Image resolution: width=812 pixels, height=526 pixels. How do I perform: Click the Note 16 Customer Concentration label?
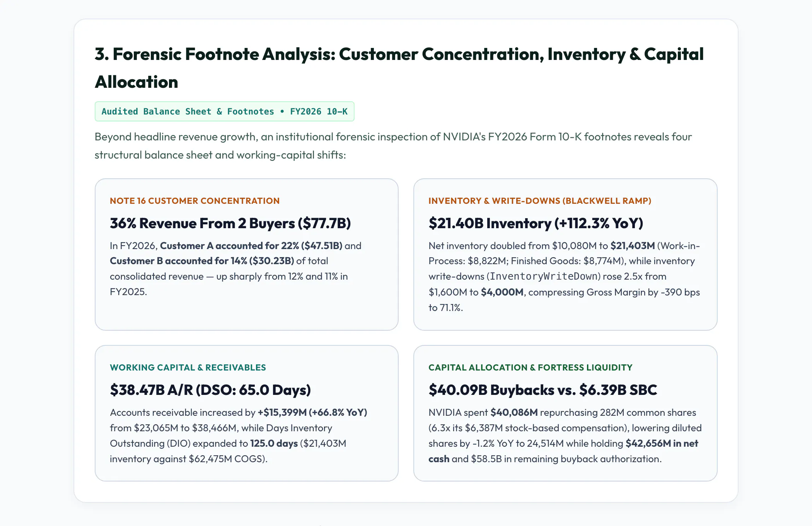(x=194, y=201)
